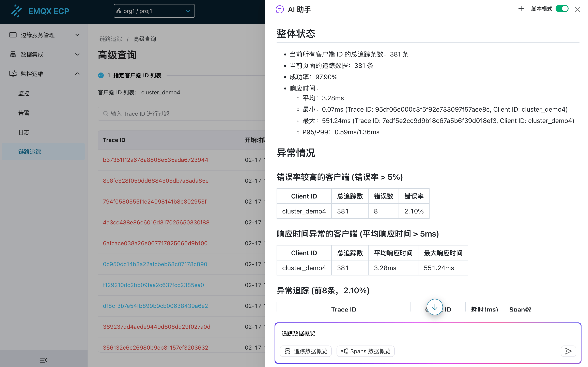This screenshot has width=588, height=367.
Task: Collapse the 监控运维 section chevron
Action: (77, 74)
